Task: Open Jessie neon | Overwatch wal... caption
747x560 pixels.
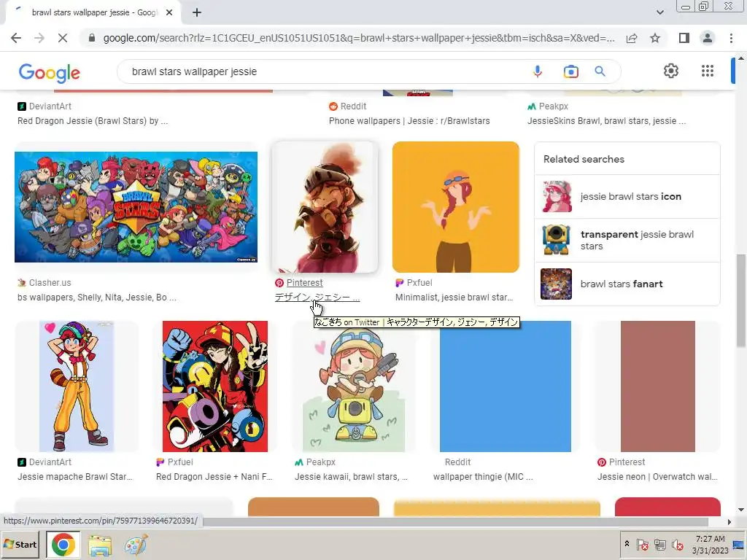Action: [x=657, y=477]
